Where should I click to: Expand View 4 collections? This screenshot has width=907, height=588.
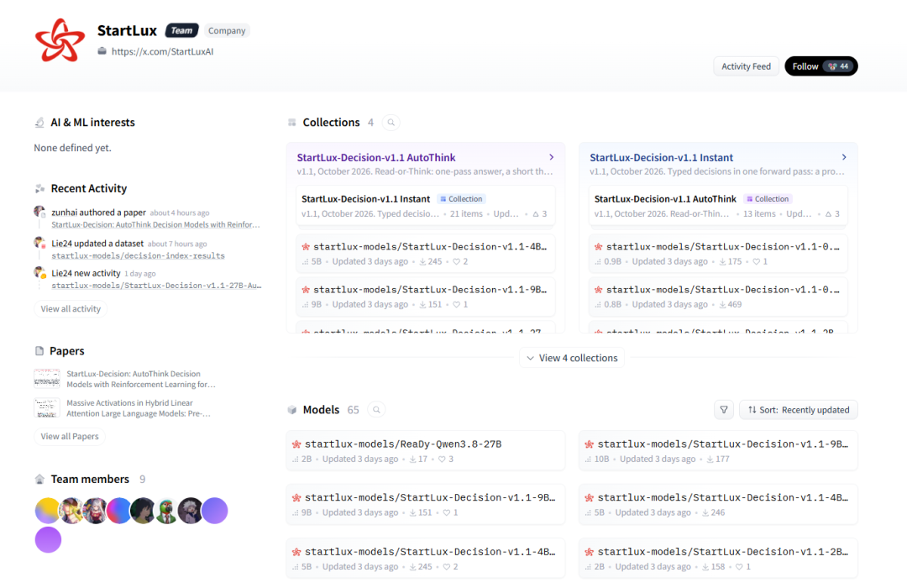[x=572, y=358]
